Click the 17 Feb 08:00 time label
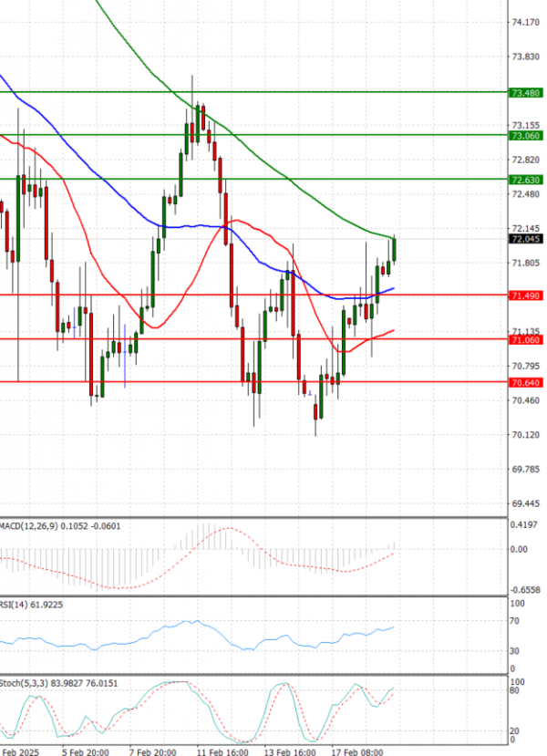This screenshot has width=547, height=756. (357, 751)
